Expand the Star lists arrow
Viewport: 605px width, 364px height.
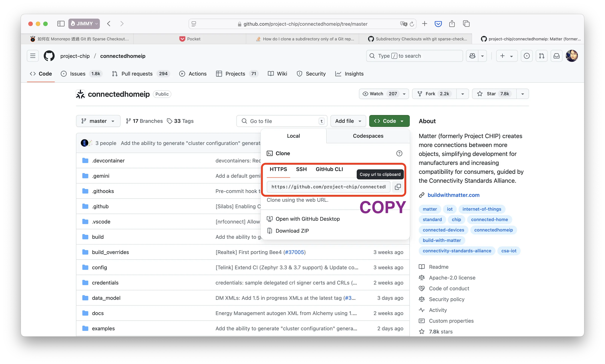(x=522, y=94)
